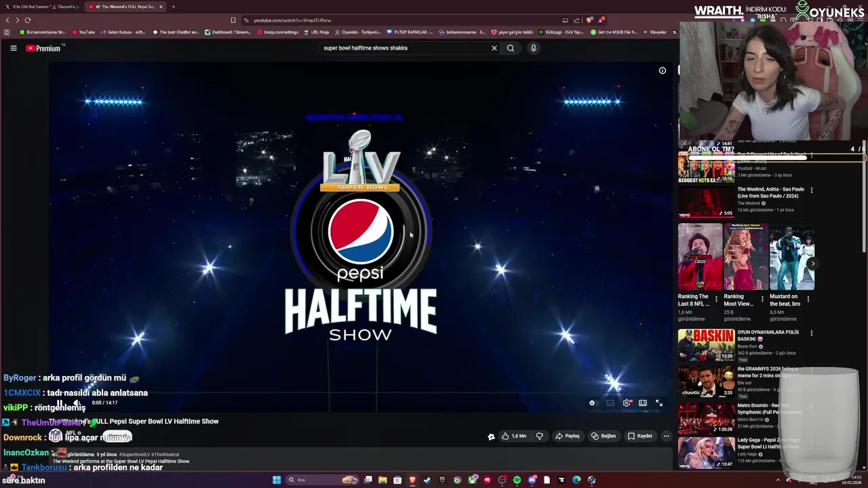Open Lady Gaga Pepsi Zero Sugar halftime video
Viewport: 868px width, 488px height.
pos(706,453)
